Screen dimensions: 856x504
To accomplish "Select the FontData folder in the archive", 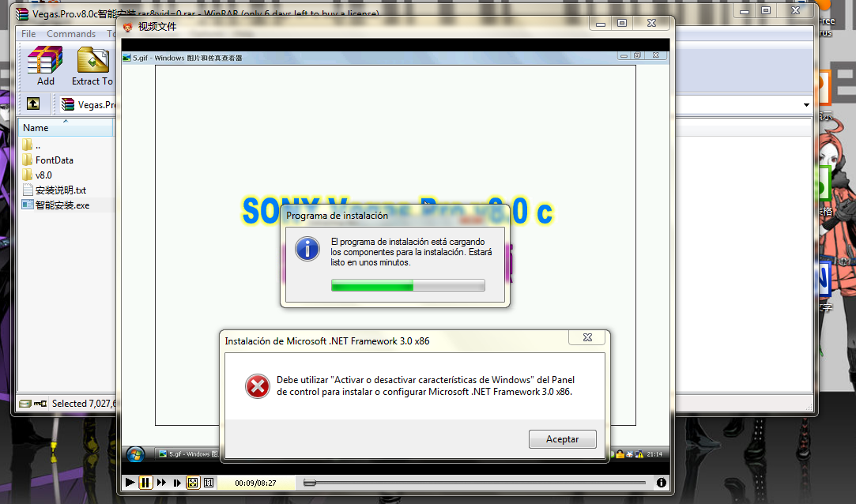I will [x=48, y=160].
